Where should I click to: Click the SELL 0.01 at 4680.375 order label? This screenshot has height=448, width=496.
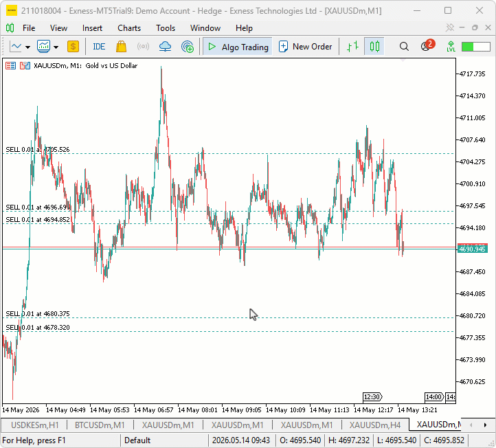pyautogui.click(x=38, y=314)
